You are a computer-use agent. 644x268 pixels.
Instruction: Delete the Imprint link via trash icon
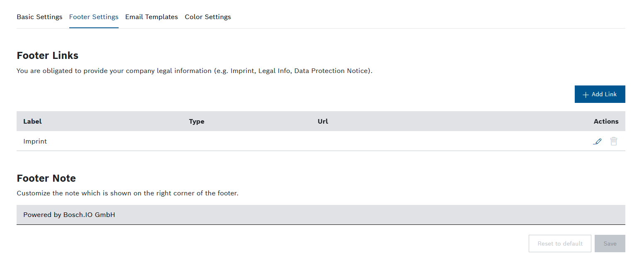coord(614,141)
